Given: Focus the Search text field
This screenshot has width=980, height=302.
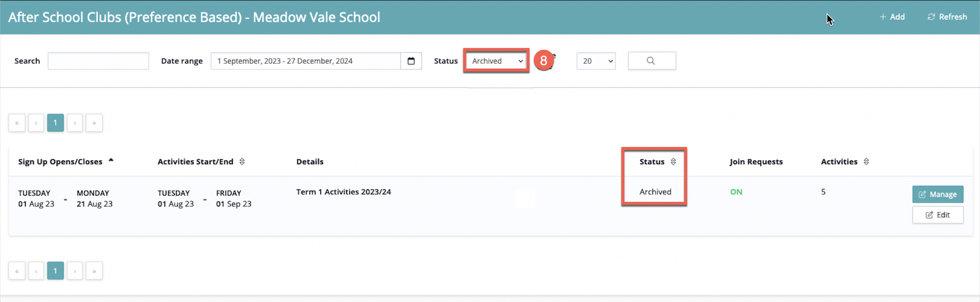Looking at the screenshot, I should (98, 61).
